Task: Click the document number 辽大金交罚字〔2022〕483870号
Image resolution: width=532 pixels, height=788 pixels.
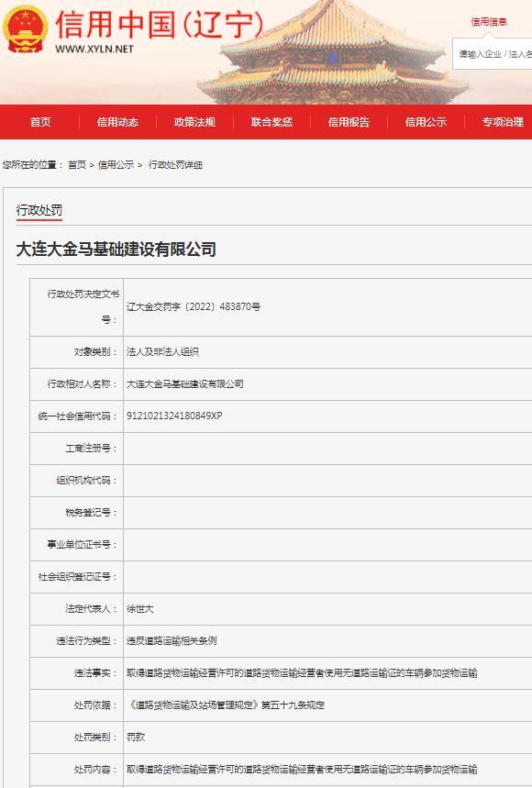Action: (194, 306)
